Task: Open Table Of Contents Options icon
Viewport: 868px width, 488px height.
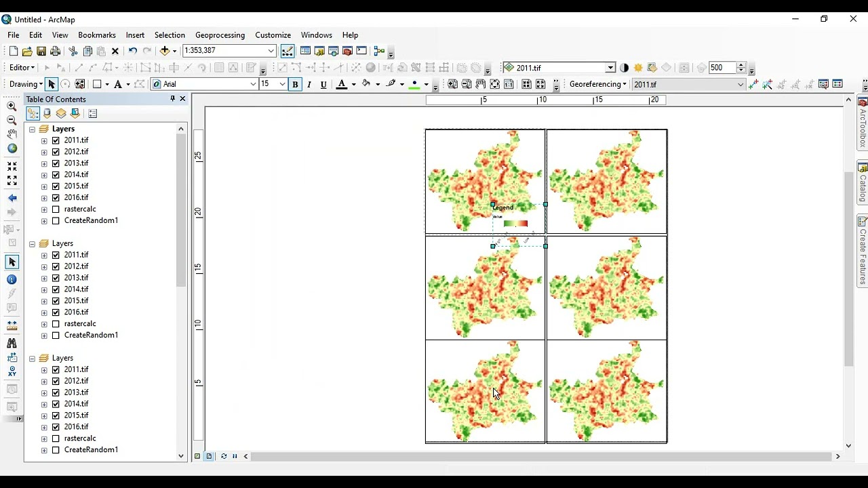Action: click(x=92, y=113)
